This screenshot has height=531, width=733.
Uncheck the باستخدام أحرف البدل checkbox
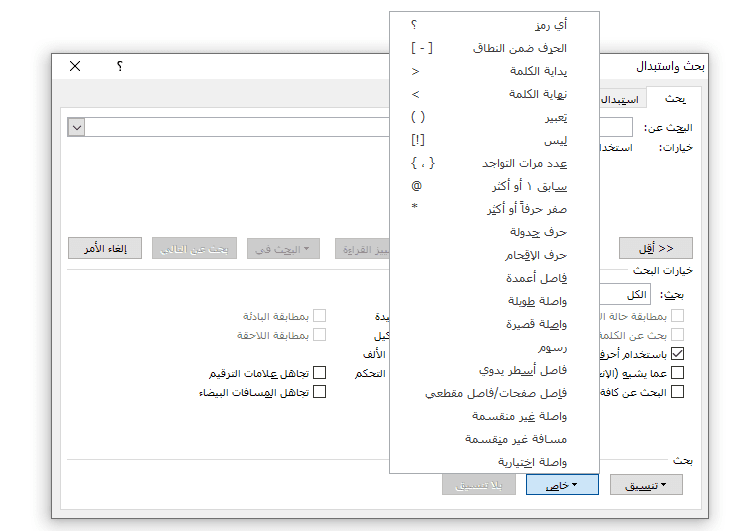tap(677, 354)
